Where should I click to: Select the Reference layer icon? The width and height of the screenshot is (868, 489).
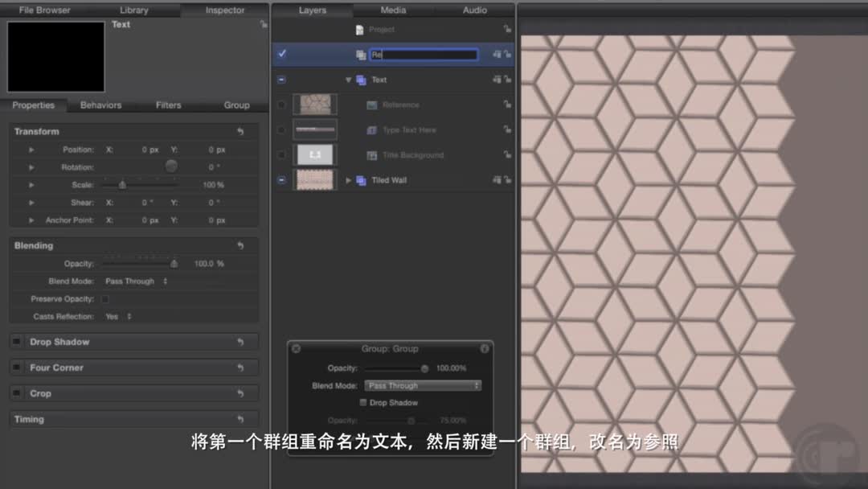click(373, 105)
